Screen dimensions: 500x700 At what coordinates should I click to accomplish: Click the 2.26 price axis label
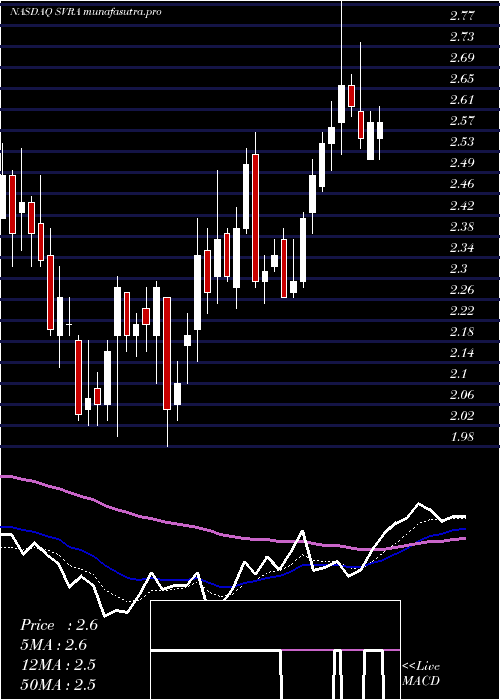click(x=462, y=290)
